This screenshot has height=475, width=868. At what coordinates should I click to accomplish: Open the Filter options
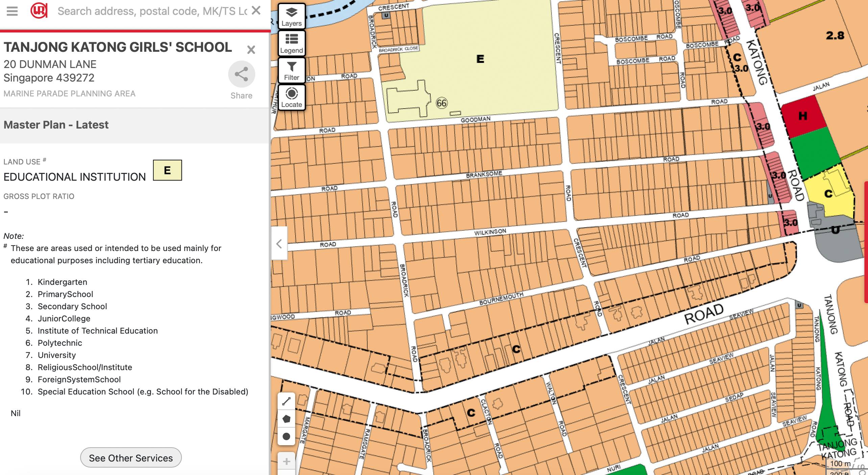(x=291, y=70)
